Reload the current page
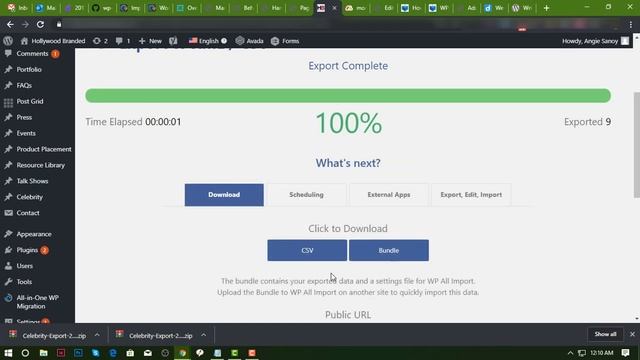 pos(40,24)
